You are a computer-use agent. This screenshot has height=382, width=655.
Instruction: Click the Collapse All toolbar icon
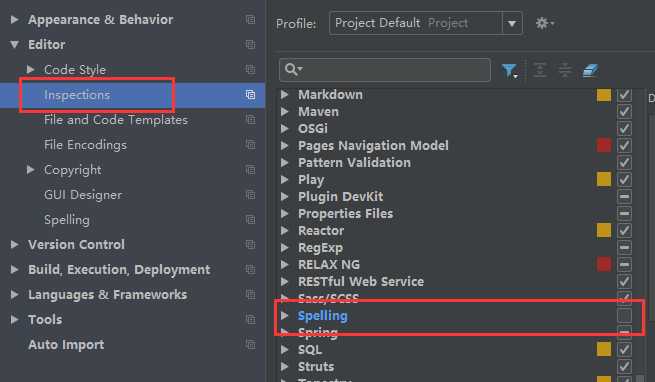pyautogui.click(x=565, y=70)
